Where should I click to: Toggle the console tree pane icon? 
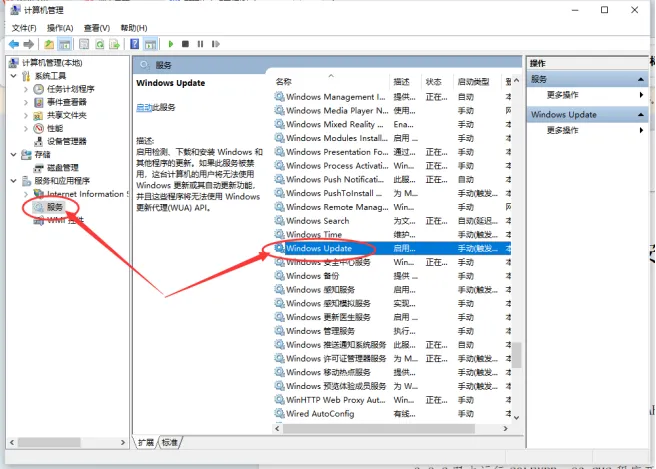pos(64,44)
